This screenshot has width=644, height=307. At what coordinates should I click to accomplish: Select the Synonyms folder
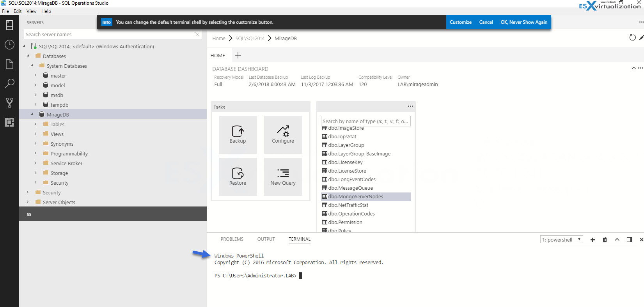(x=62, y=144)
